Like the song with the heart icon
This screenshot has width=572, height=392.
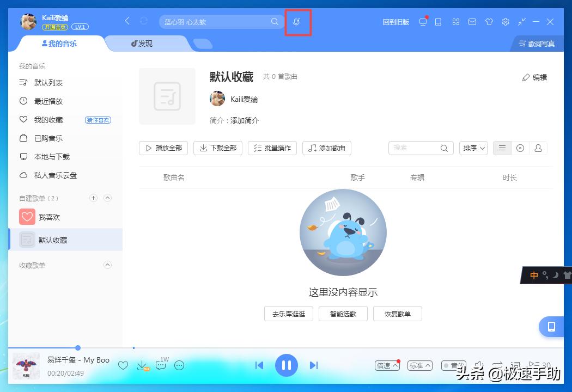pos(124,365)
